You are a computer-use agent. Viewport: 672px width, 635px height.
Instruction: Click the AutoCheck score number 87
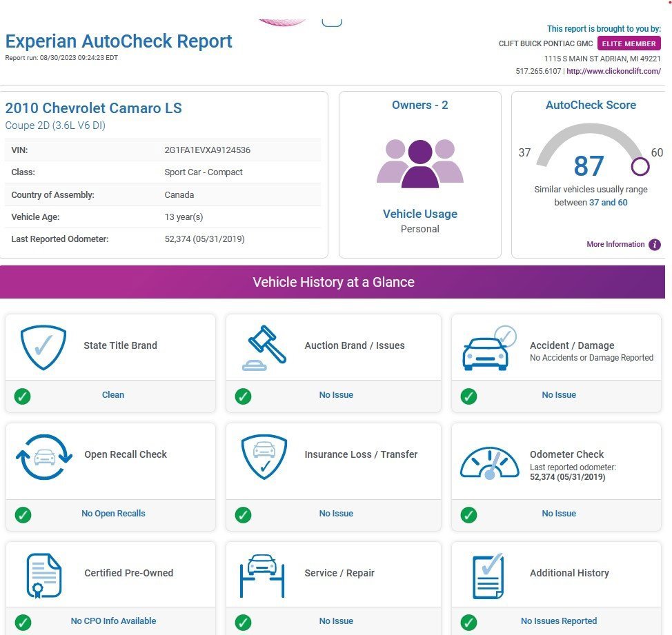pos(589,166)
